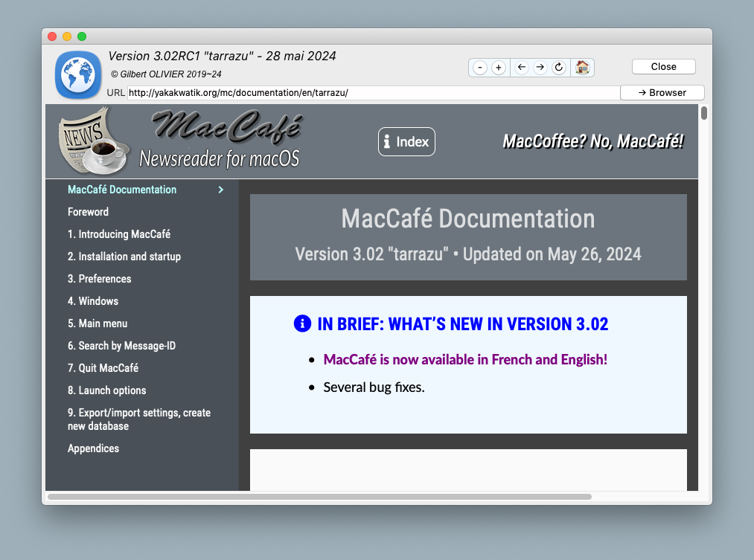Go forward with the right arrow
Image resolution: width=754 pixels, height=560 pixels.
pos(540,68)
